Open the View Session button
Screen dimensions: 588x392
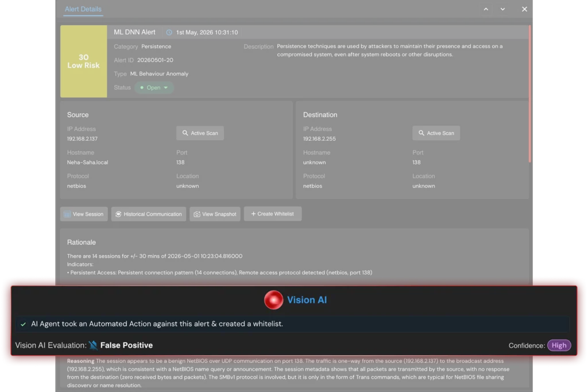click(84, 214)
